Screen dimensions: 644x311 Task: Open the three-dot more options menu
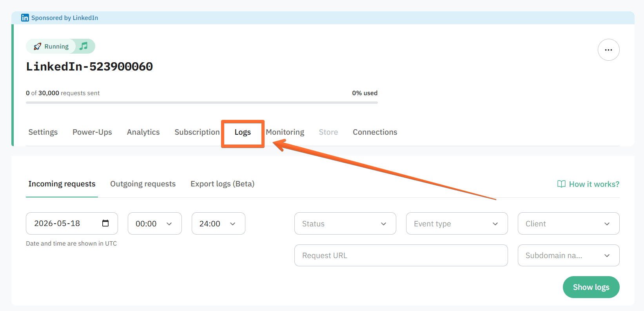608,50
